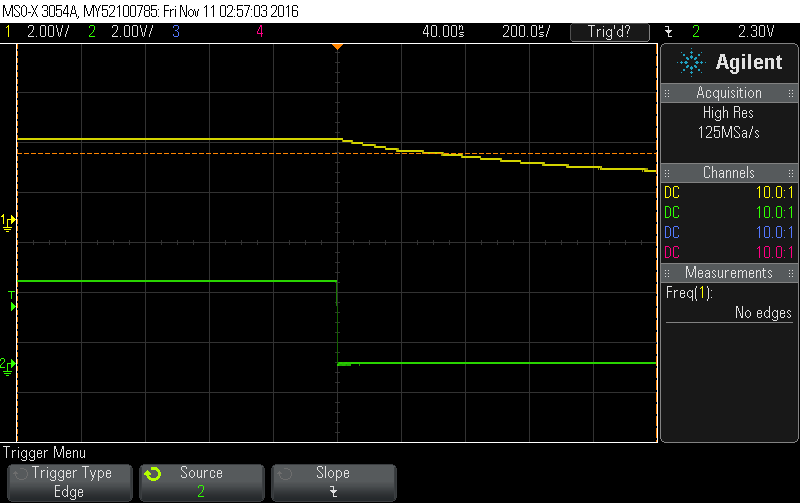
Task: Open the Trigger Type Edge softkey
Action: click(69, 482)
